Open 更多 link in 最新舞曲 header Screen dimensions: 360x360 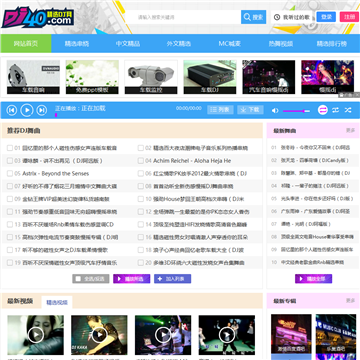tap(351, 130)
